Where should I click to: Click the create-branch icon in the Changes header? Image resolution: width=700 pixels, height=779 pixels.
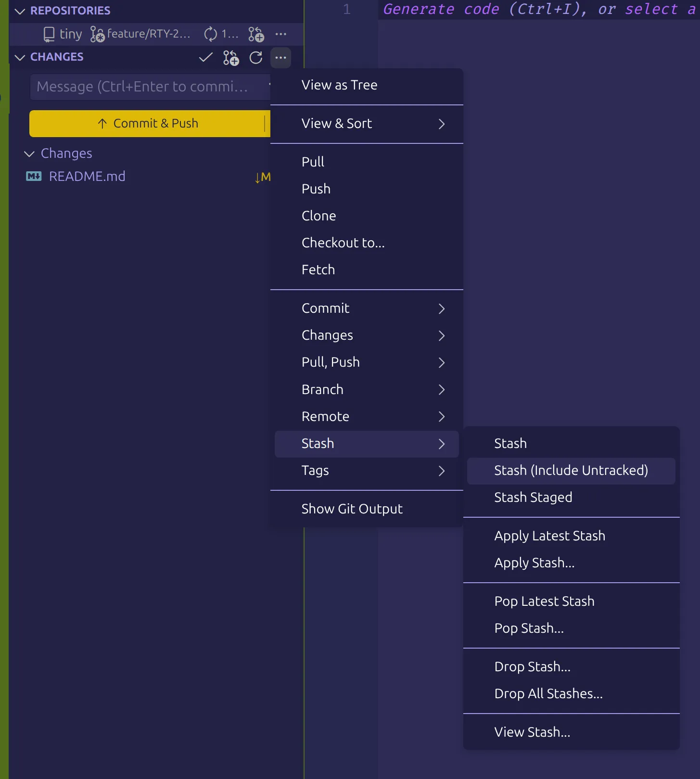[x=231, y=58]
